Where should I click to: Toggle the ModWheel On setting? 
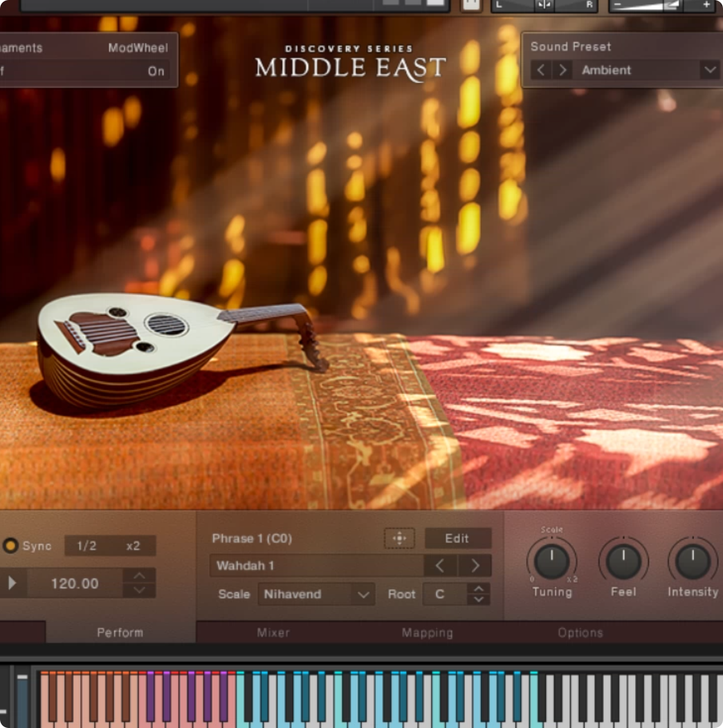[x=156, y=71]
